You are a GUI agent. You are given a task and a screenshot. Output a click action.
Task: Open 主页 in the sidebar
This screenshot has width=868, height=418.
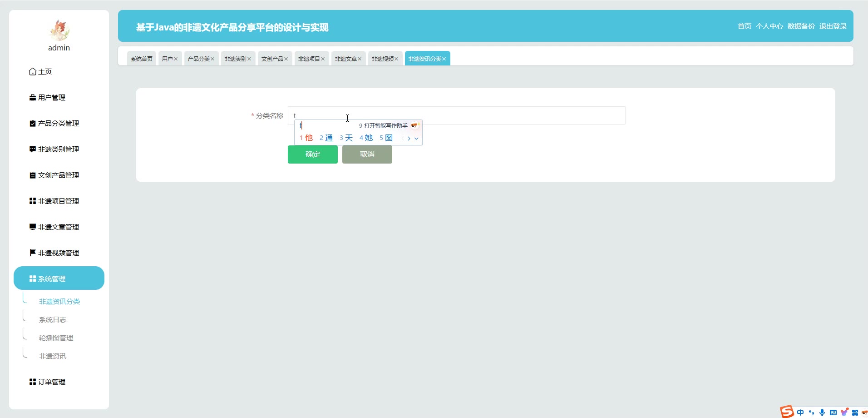point(59,72)
